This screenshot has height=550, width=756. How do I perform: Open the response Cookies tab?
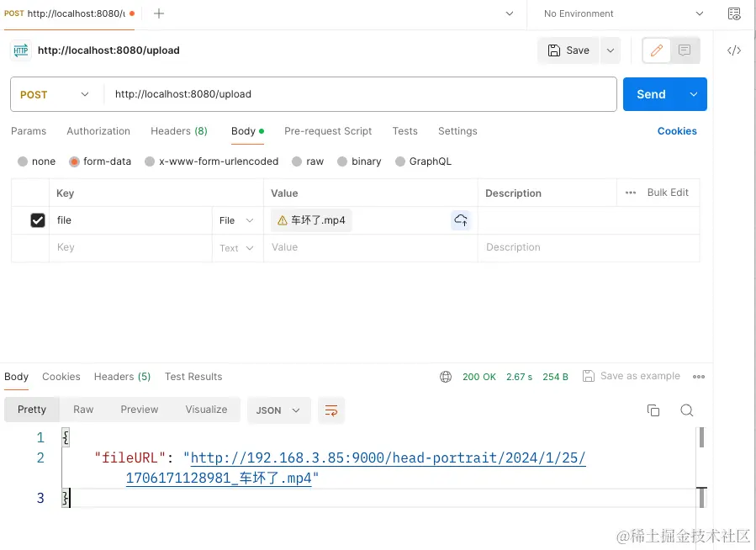point(61,377)
